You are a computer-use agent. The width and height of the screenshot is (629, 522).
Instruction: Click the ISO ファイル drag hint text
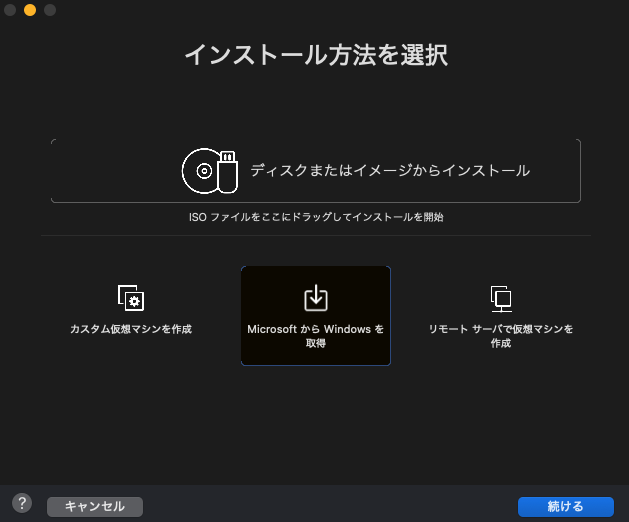point(316,216)
